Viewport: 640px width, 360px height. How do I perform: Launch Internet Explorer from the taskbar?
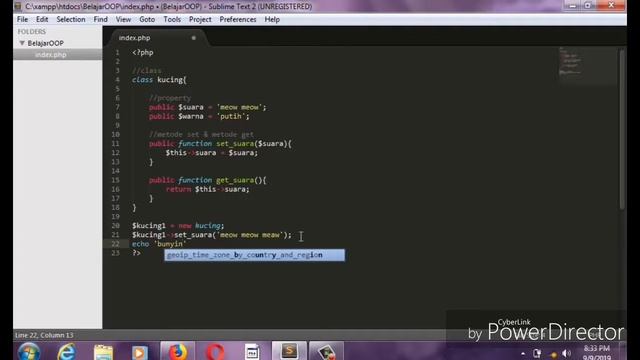coord(67,352)
